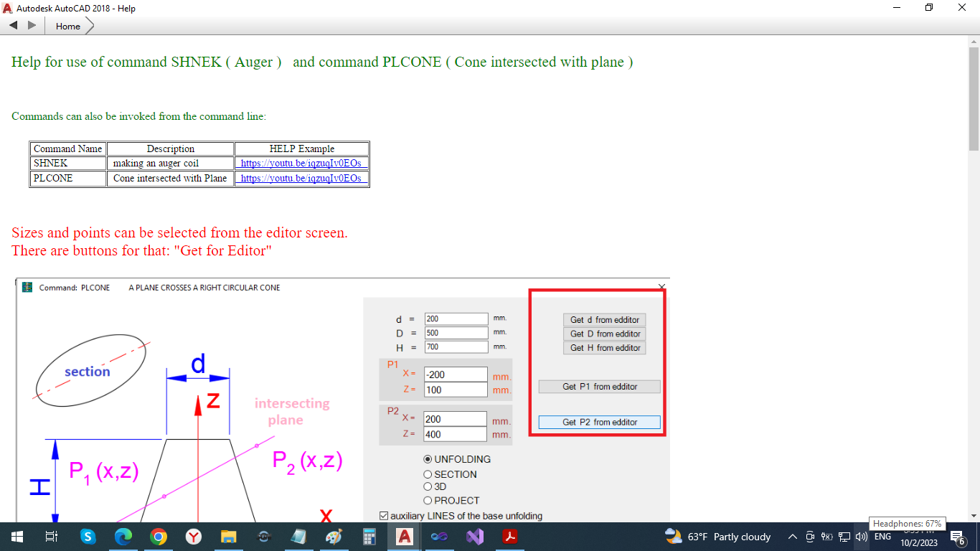Click the Get H from edditor button
Image resolution: width=980 pixels, height=551 pixels.
click(x=606, y=348)
